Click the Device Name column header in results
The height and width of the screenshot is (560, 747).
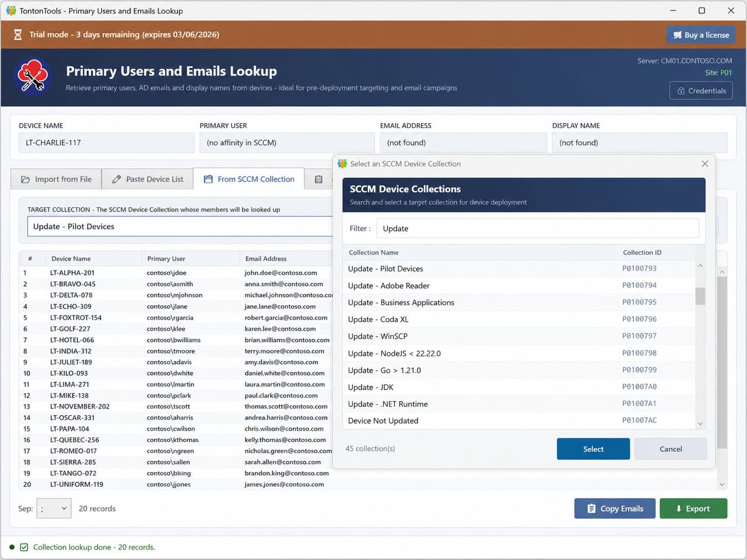[71, 259]
